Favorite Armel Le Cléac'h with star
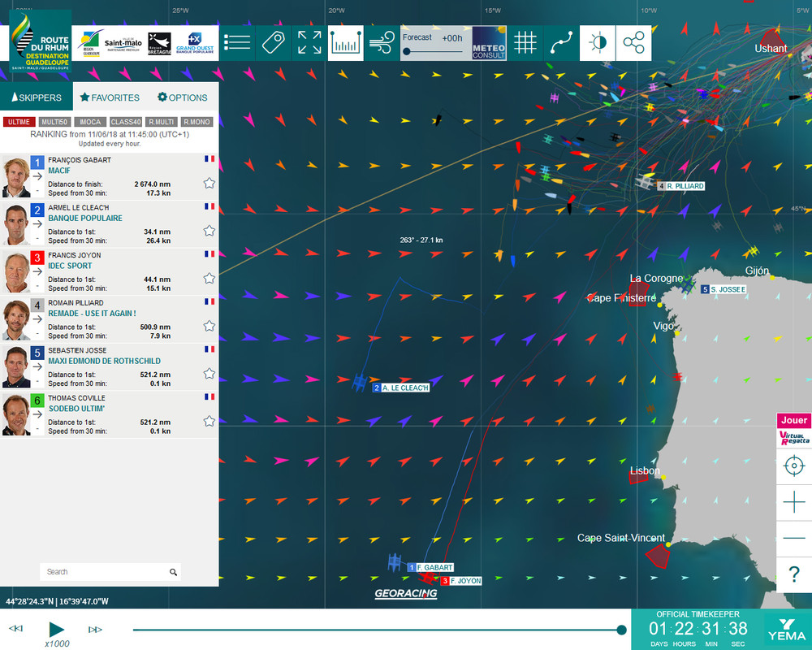 (209, 231)
